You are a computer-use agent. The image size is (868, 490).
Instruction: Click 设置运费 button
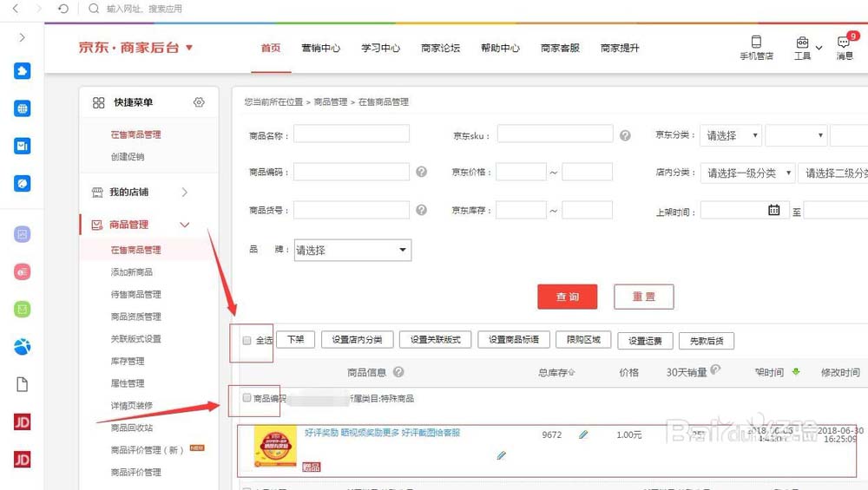point(645,341)
